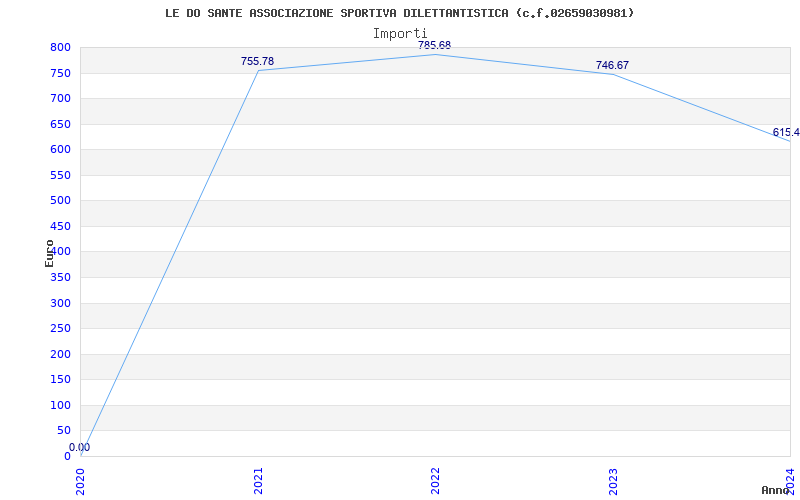Click the 2023 x-axis label
This screenshot has height=500, width=800.
point(613,481)
